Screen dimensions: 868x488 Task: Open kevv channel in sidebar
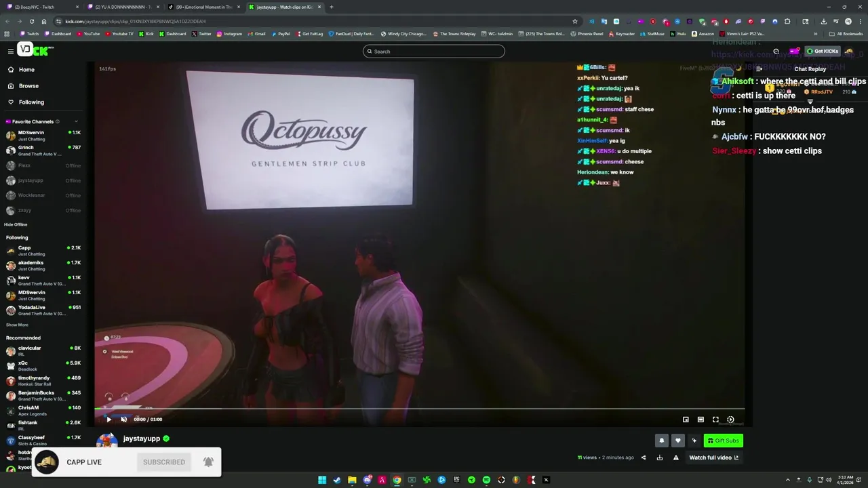coord(43,281)
